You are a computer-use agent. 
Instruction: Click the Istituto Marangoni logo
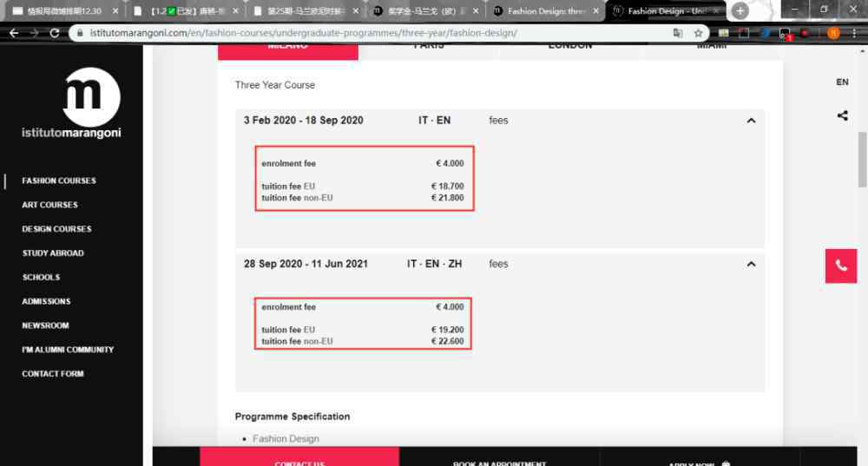(x=71, y=103)
